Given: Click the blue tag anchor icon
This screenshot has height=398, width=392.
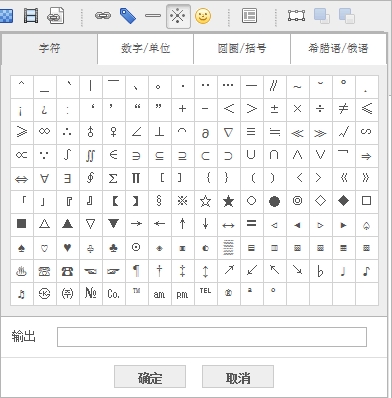Looking at the screenshot, I should click(x=128, y=16).
